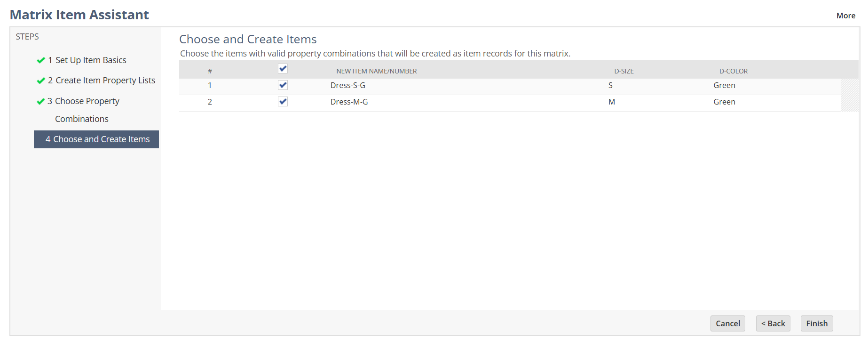Uncheck the Dress-M-G item checkbox

283,102
